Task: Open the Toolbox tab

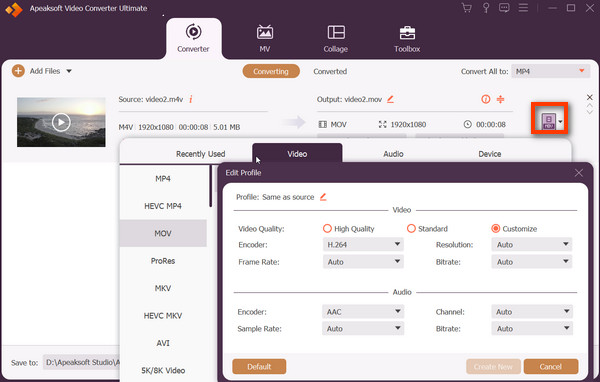Action: point(407,38)
